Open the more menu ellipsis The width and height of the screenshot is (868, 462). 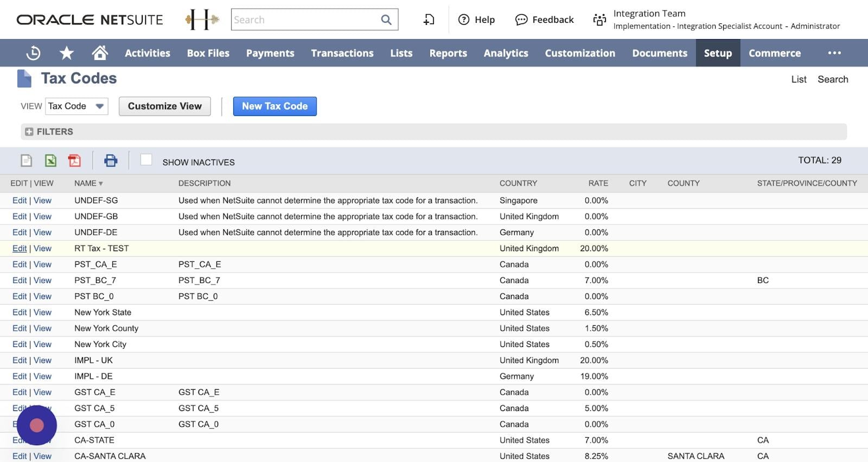coord(834,53)
